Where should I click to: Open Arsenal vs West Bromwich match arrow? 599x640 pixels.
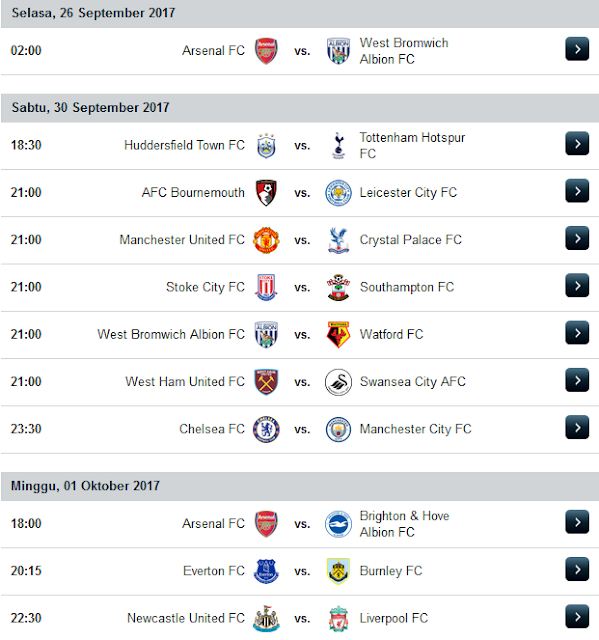(577, 49)
